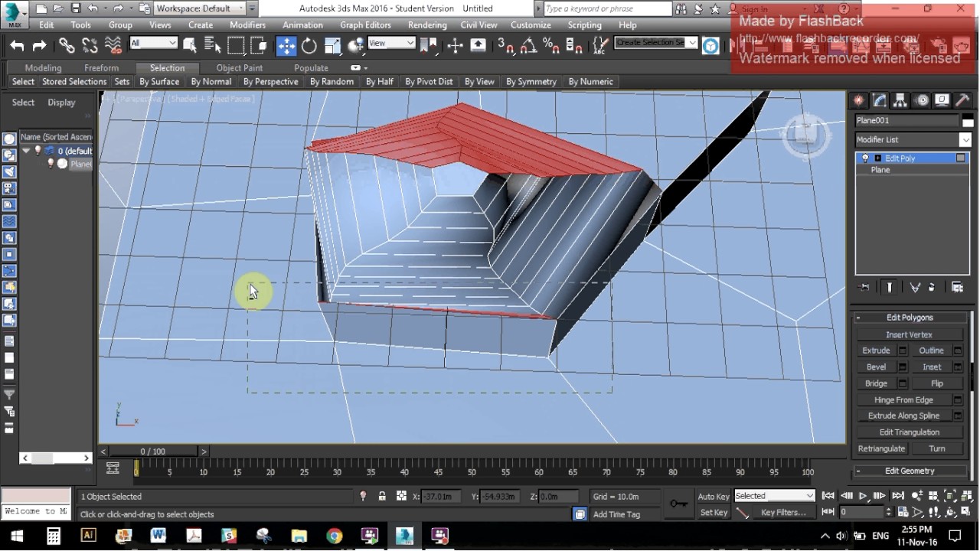Viewport: 980px width, 551px height.
Task: Toggle Percent Snap in the toolbar
Action: 551,46
